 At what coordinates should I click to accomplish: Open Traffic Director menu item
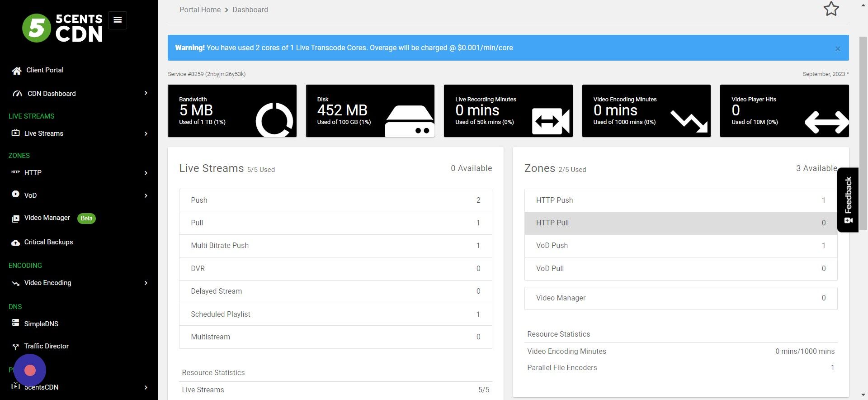[x=46, y=346]
